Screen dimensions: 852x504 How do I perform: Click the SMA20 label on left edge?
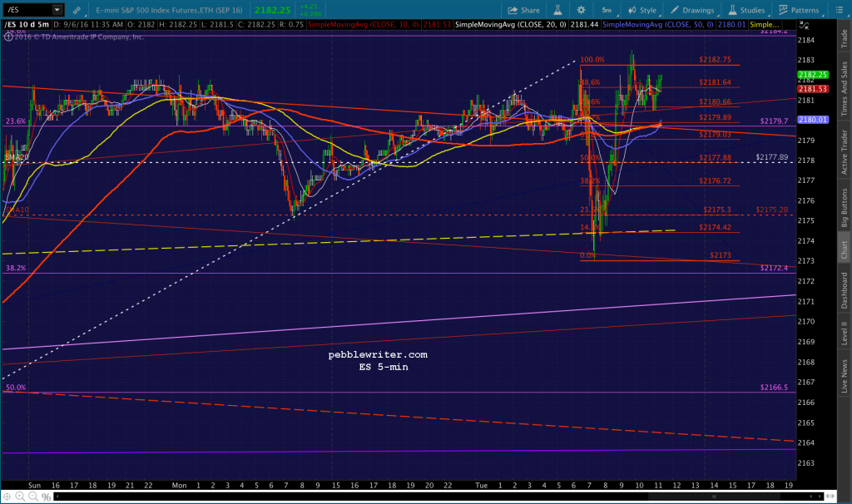coord(17,157)
